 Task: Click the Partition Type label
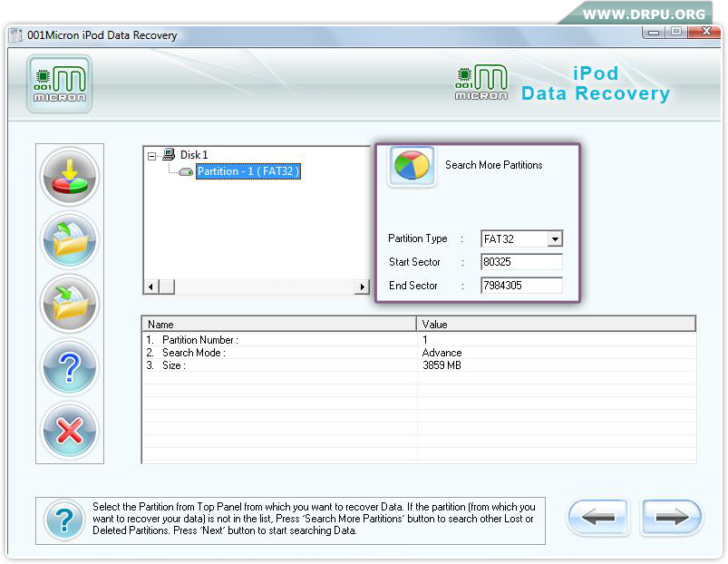pos(418,238)
